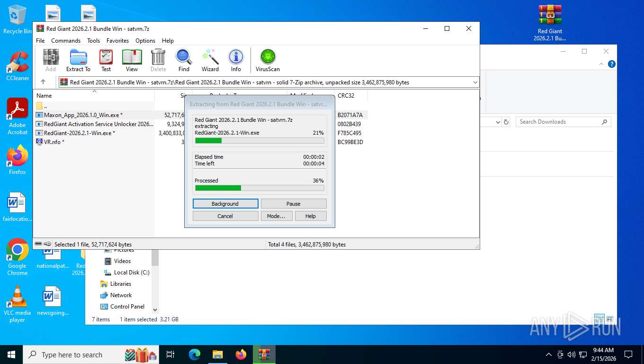This screenshot has width=644, height=364.
Task: Cancel the extraction
Action: click(225, 216)
